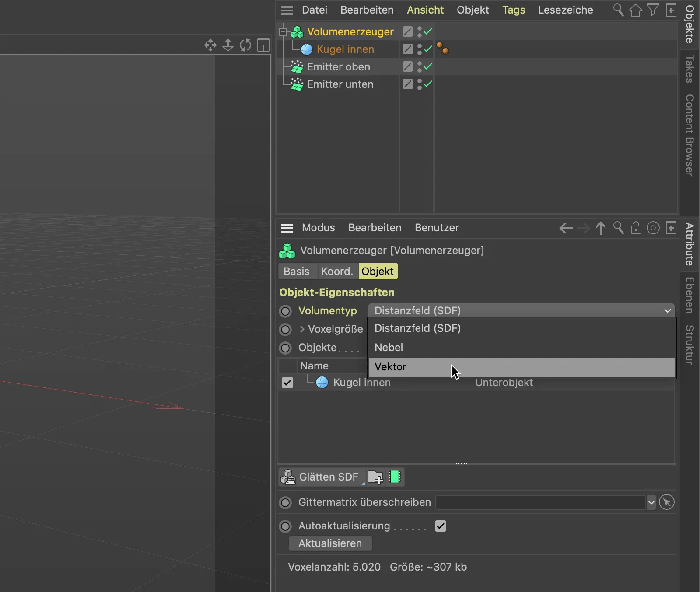Click the Object Manager search magnifier icon
Screen dimensions: 700x592
618,10
